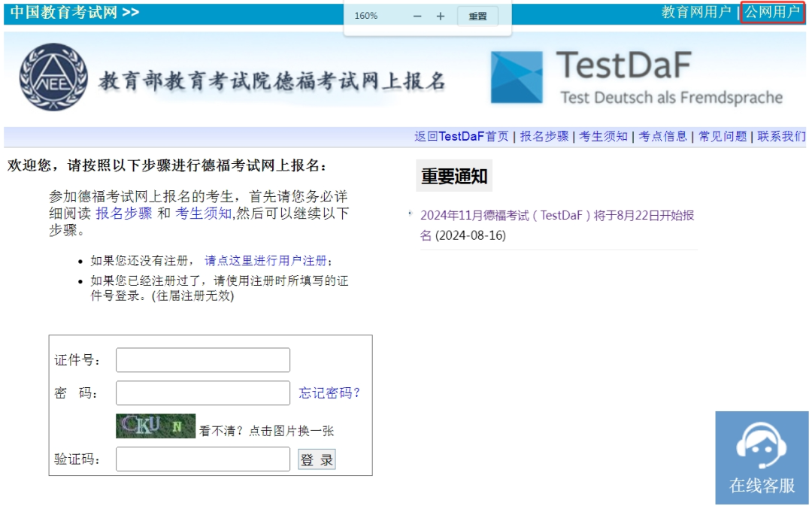This screenshot has height=509, width=812.
Task: Click the TestDaF blue cube logo
Action: pos(517,77)
